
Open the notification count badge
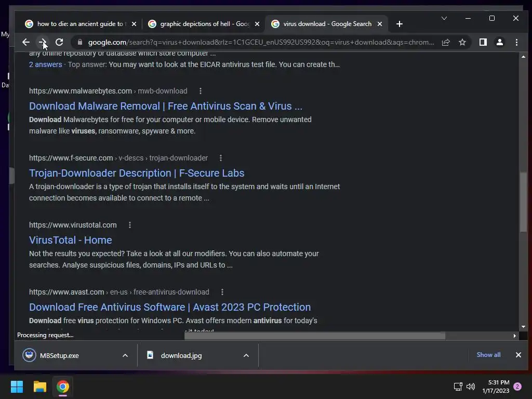(517, 387)
